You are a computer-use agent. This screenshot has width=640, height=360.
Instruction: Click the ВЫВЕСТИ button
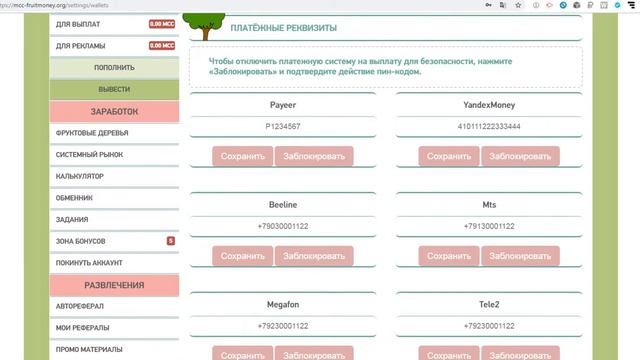click(x=114, y=89)
